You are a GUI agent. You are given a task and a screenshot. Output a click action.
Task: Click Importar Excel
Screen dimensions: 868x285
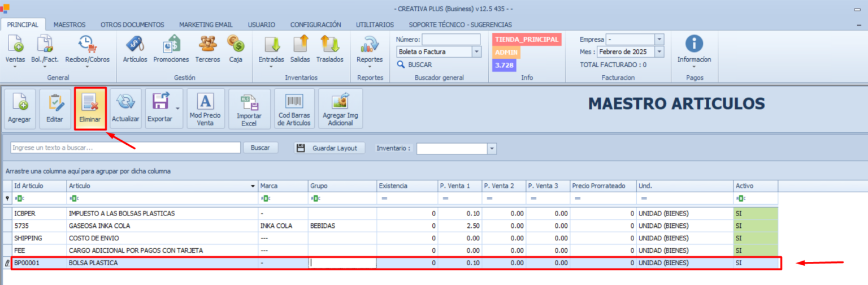point(249,109)
